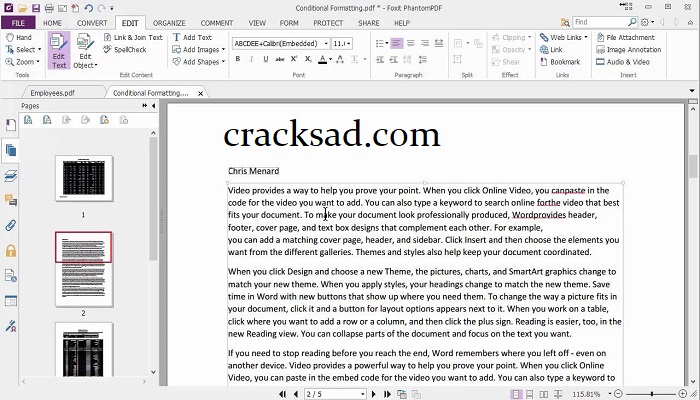700x400 pixels.
Task: Open font color dropdown arrow
Action: coord(330,59)
